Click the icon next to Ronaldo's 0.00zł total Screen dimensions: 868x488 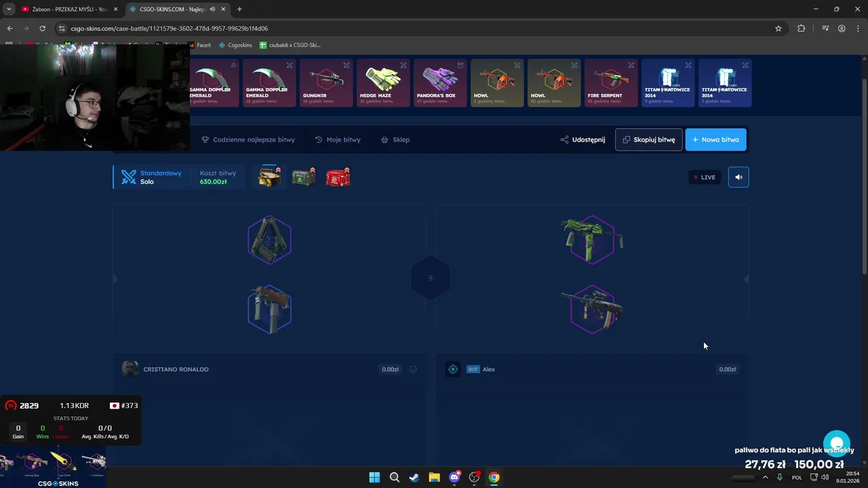click(413, 369)
